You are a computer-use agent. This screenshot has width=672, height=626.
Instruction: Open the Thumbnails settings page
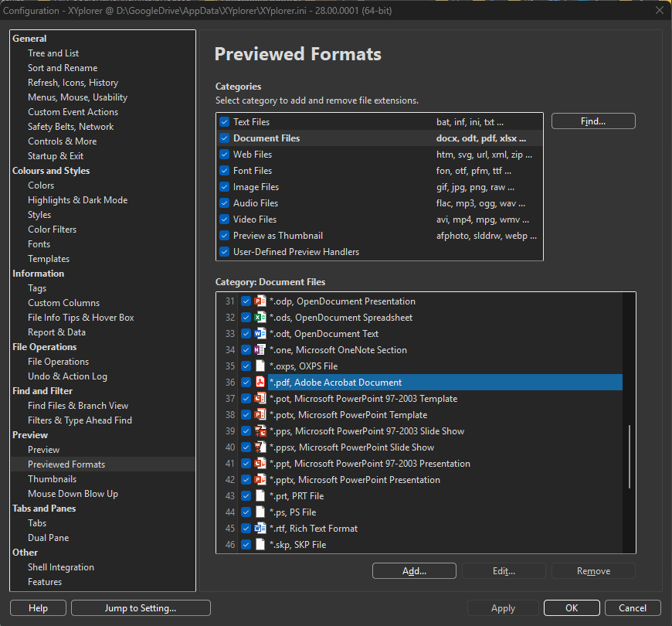[x=52, y=479]
